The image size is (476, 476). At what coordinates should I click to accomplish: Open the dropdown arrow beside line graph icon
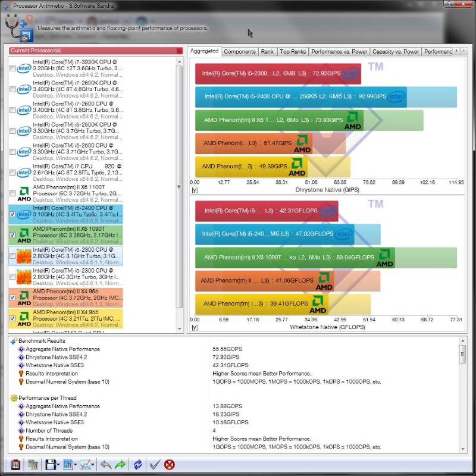(93, 465)
